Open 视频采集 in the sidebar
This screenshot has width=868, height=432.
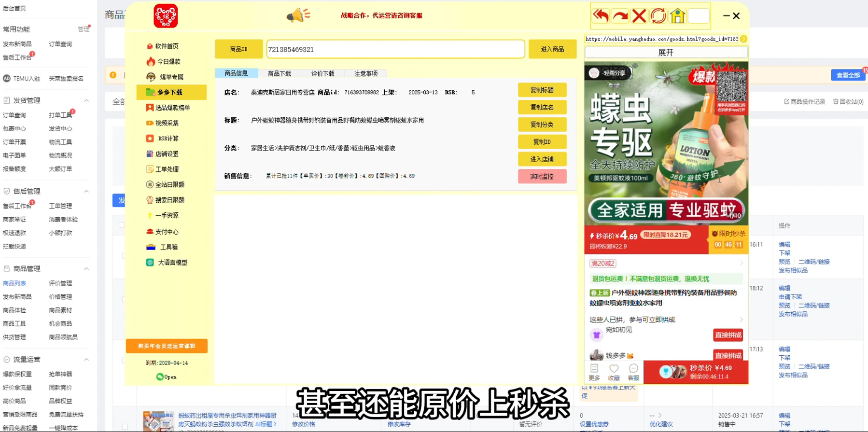pyautogui.click(x=167, y=123)
